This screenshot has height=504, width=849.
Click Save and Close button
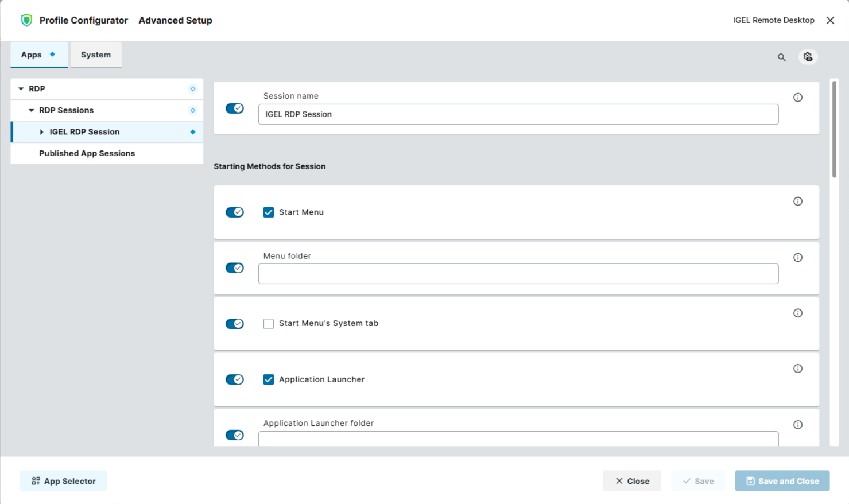tap(782, 481)
